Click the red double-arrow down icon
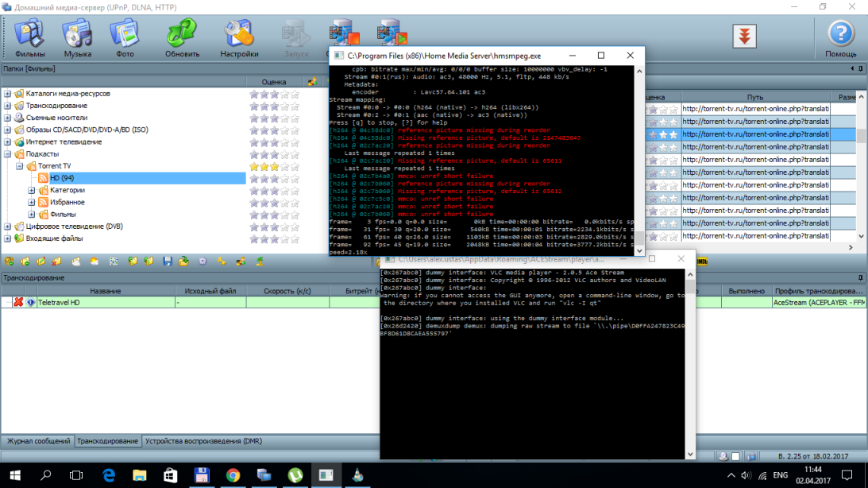Screen dimensions: 868x488 pos(744,36)
